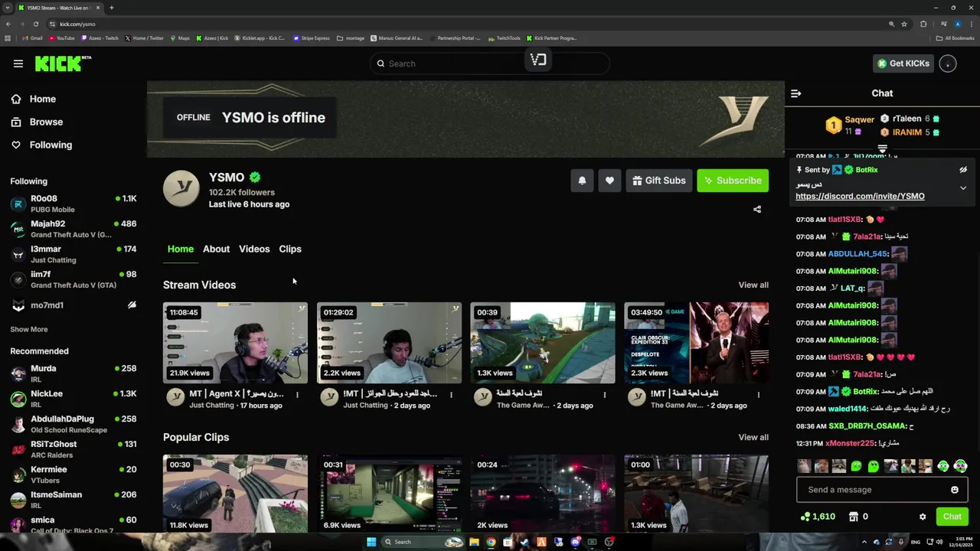Open the browser extensions puzzle icon

(923, 24)
